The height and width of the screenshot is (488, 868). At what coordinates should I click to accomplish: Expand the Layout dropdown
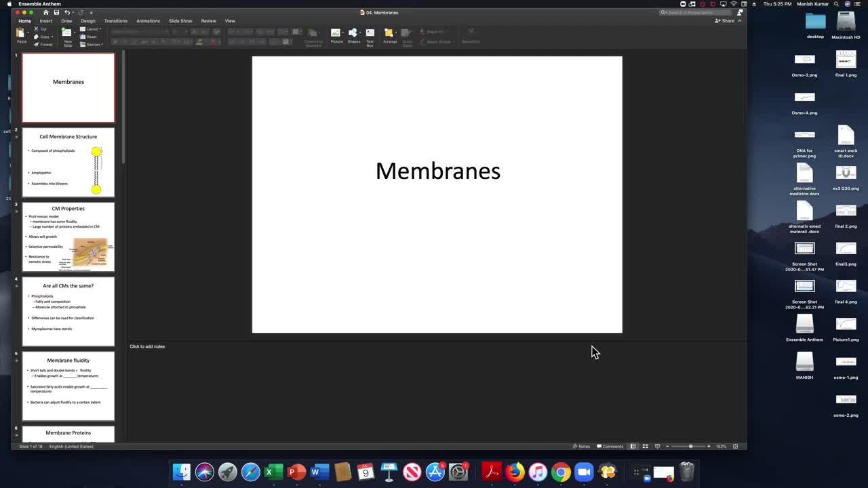(x=91, y=29)
